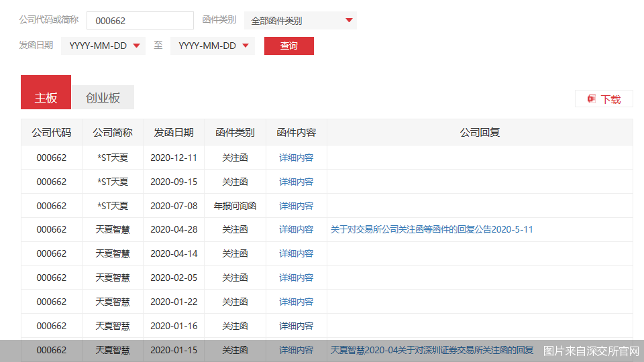The height and width of the screenshot is (362, 644).
Task: Click the 公司回复 column header
Action: (480, 133)
